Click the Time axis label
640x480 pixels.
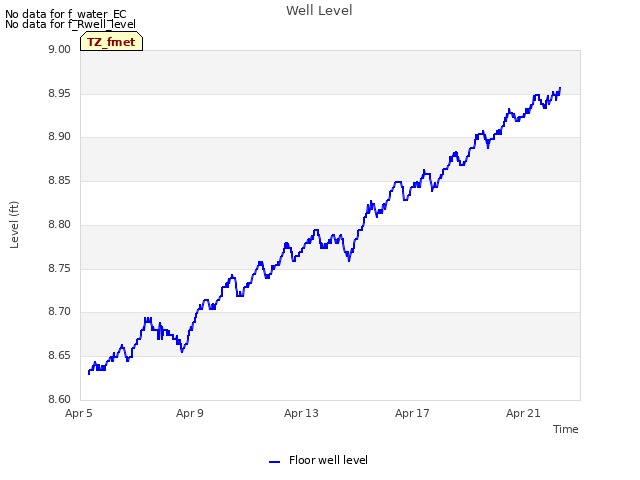[565, 429]
